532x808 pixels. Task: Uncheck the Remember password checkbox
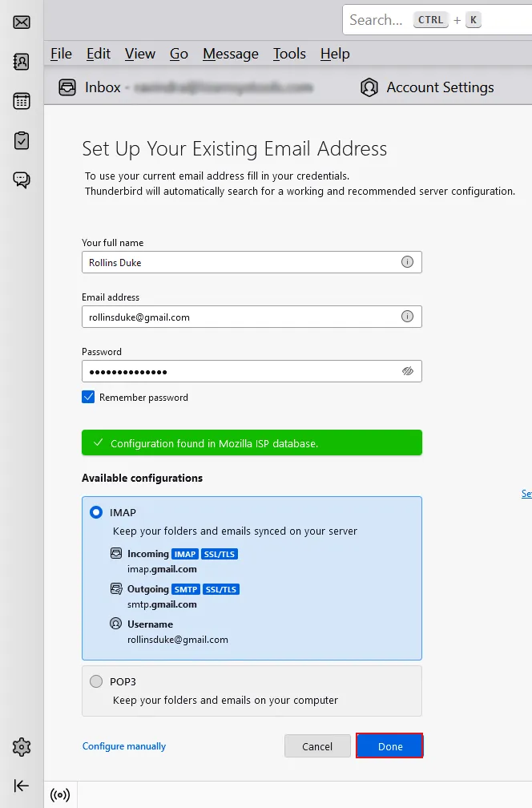click(88, 397)
